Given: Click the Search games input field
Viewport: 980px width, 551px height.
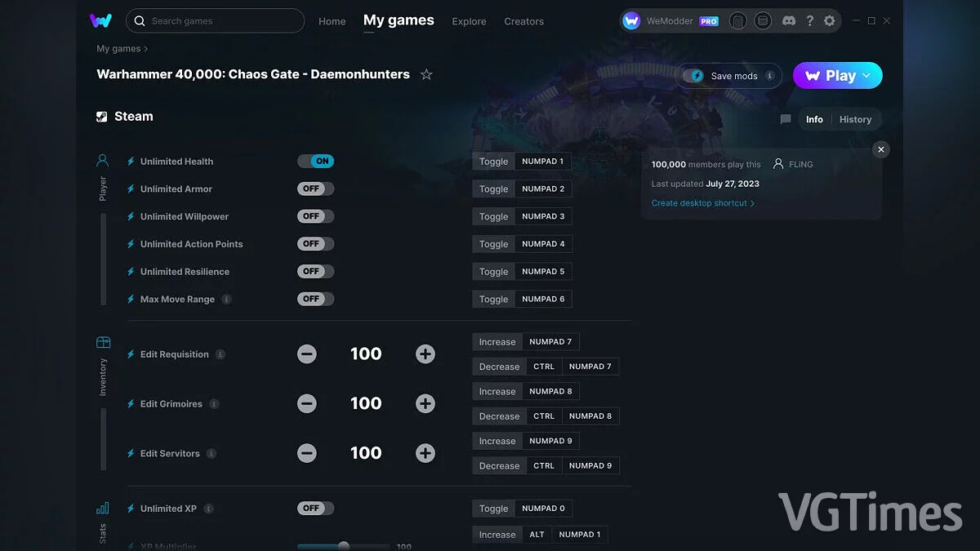Looking at the screenshot, I should click(215, 20).
